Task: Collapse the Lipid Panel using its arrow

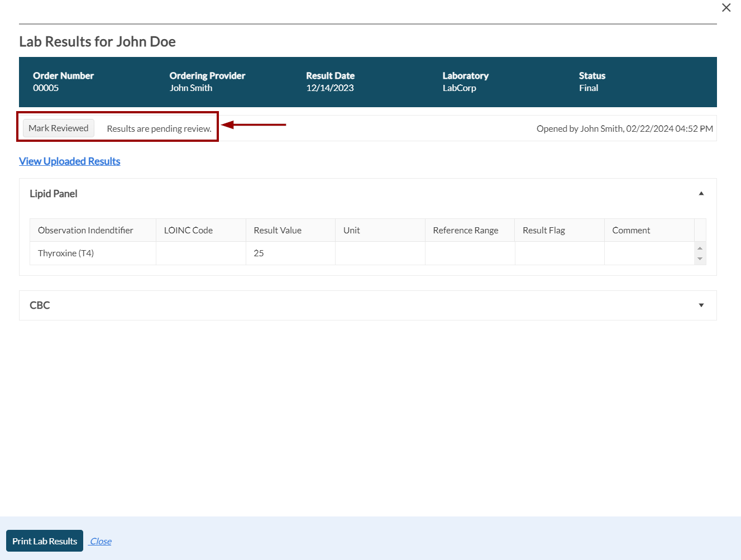Action: click(x=701, y=194)
